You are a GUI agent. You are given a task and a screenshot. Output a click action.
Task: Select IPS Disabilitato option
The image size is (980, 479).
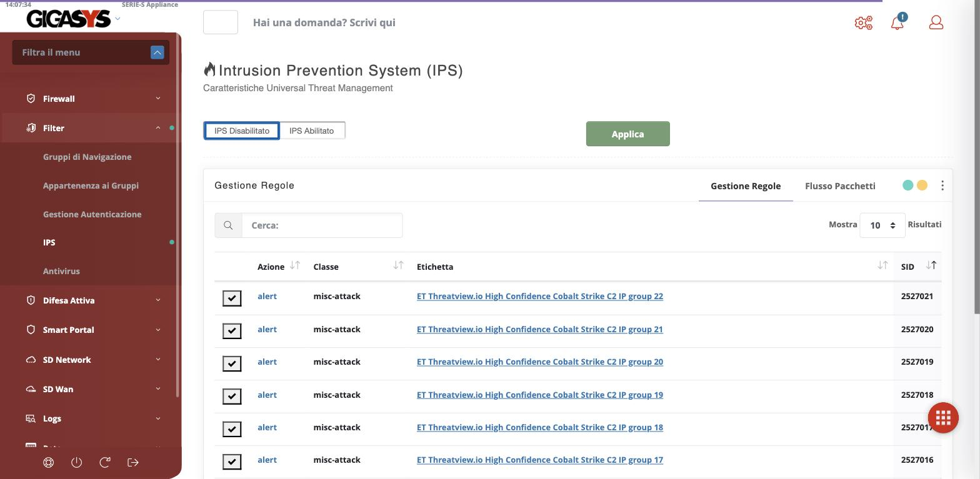point(242,131)
